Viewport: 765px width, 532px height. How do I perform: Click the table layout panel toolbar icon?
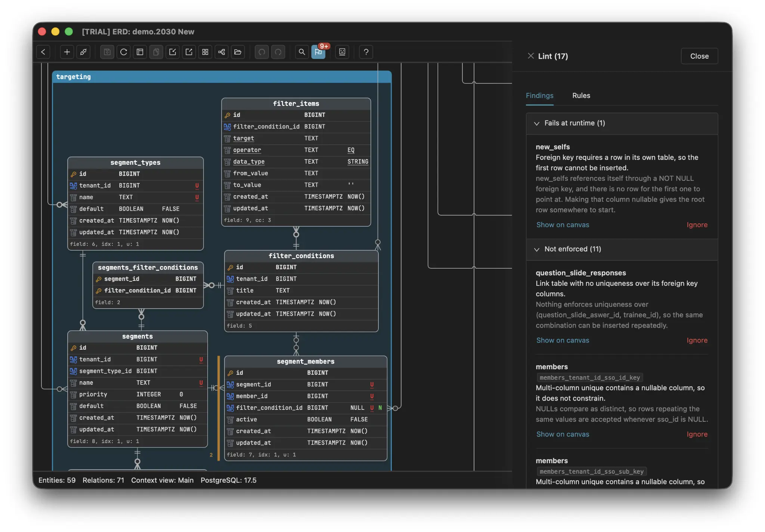(x=140, y=52)
